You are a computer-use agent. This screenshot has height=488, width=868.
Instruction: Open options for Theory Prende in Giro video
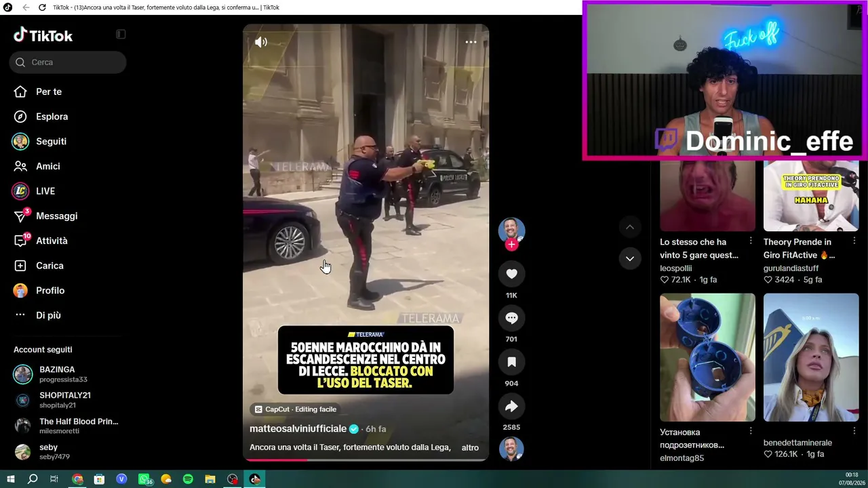click(x=854, y=241)
